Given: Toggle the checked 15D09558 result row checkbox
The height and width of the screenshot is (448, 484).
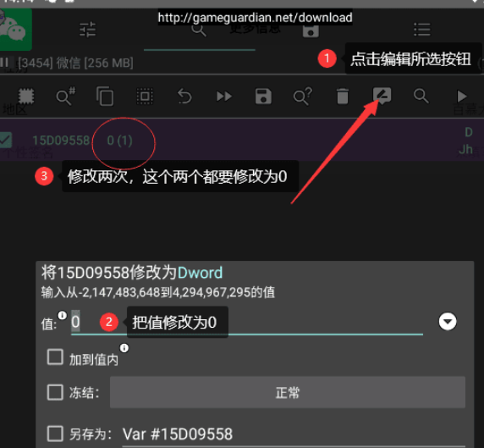Looking at the screenshot, I should point(6,141).
